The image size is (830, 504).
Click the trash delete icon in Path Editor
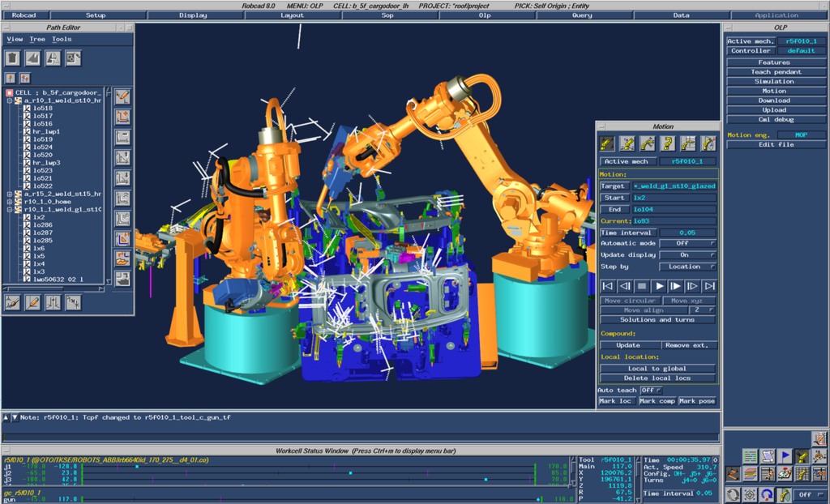click(12, 58)
